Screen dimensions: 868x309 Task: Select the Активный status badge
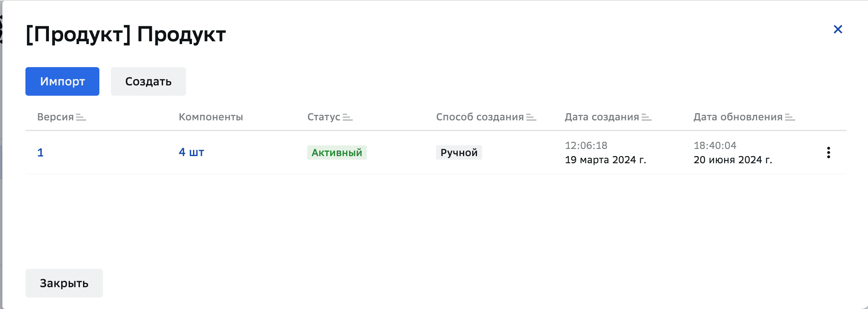click(x=337, y=152)
